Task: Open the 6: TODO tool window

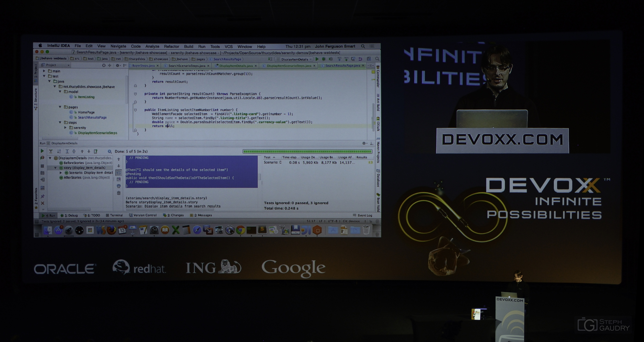Action: point(92,215)
